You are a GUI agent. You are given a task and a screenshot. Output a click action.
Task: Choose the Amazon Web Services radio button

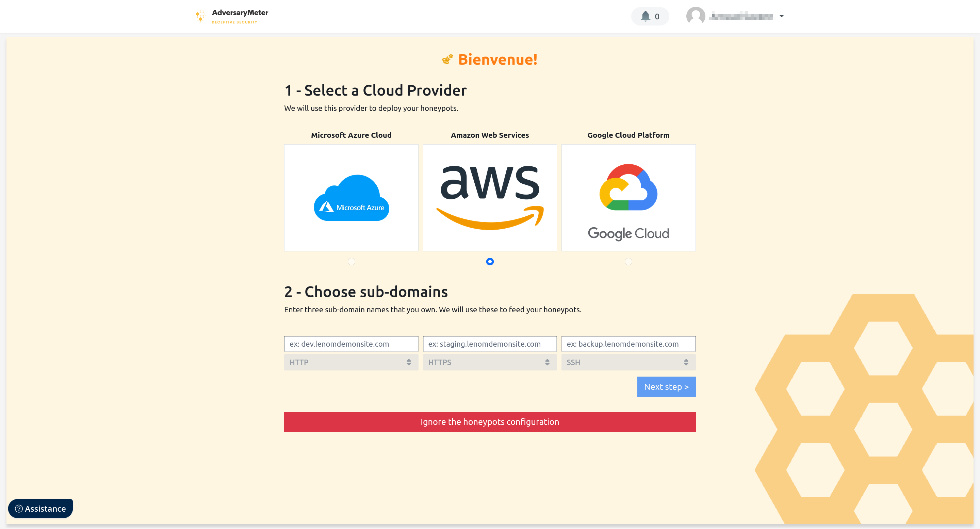pyautogui.click(x=490, y=262)
